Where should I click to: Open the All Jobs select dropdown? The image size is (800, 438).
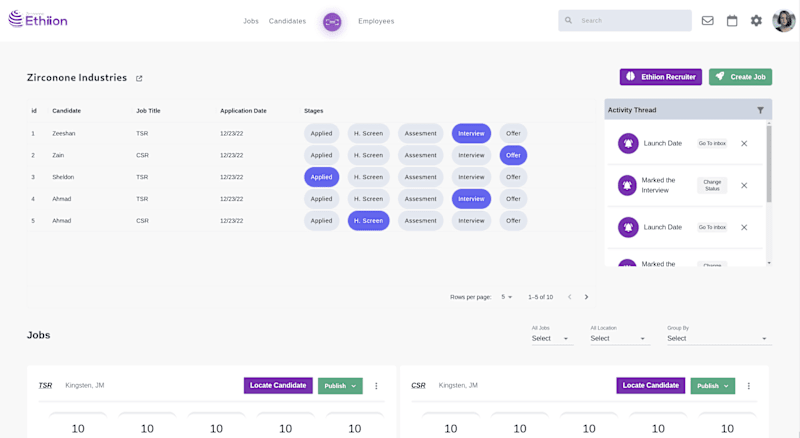[552, 338]
